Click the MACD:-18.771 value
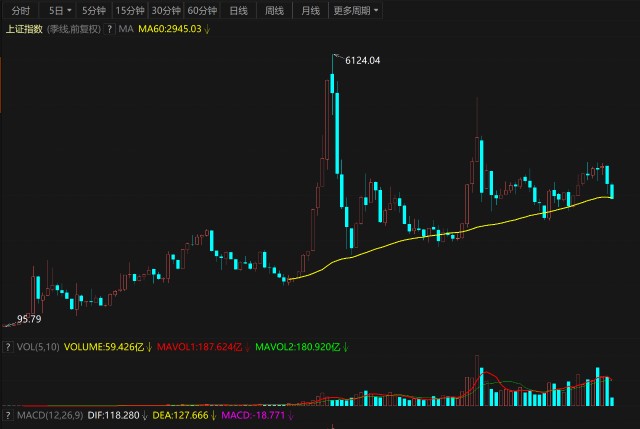 253,416
